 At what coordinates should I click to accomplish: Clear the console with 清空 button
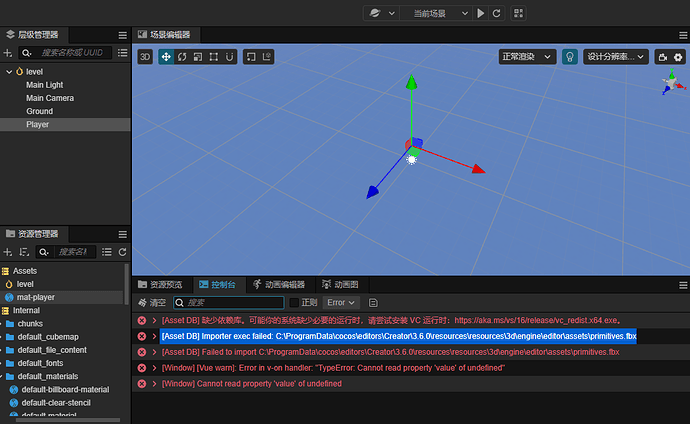(152, 303)
